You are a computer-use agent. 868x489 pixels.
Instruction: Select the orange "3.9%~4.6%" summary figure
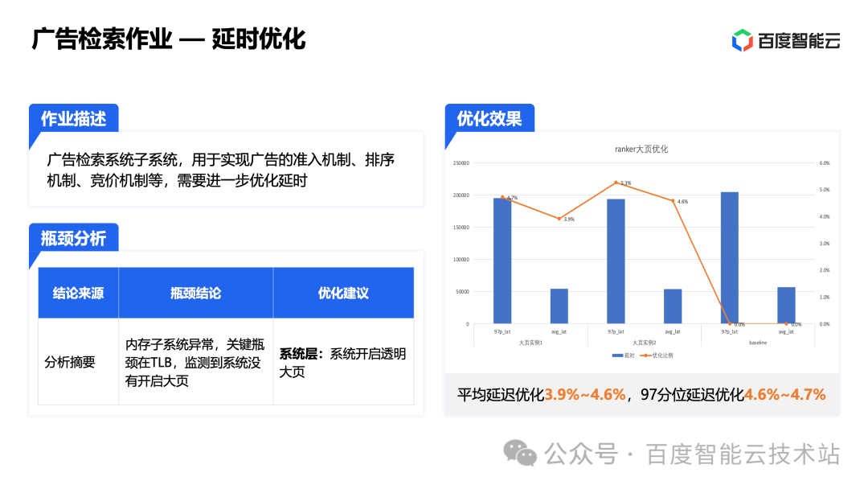pos(585,394)
